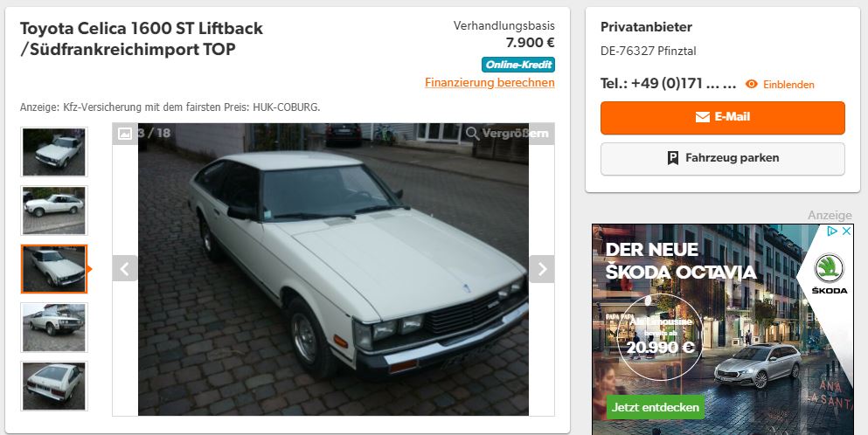Open the HUK-COBURG Kfz-Versicherung ad text
The height and width of the screenshot is (435, 868).
point(170,107)
